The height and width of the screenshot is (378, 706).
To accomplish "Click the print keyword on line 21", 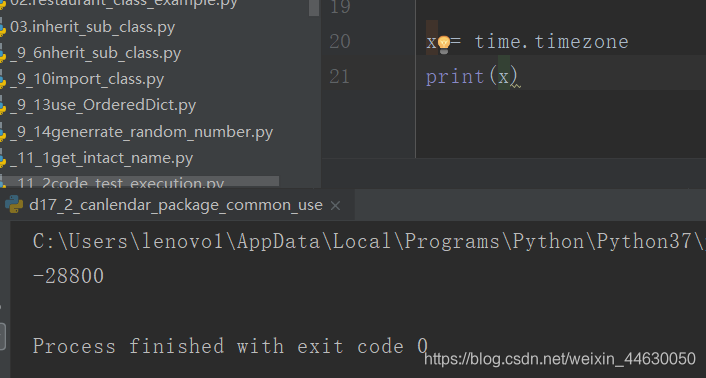I will tap(455, 77).
